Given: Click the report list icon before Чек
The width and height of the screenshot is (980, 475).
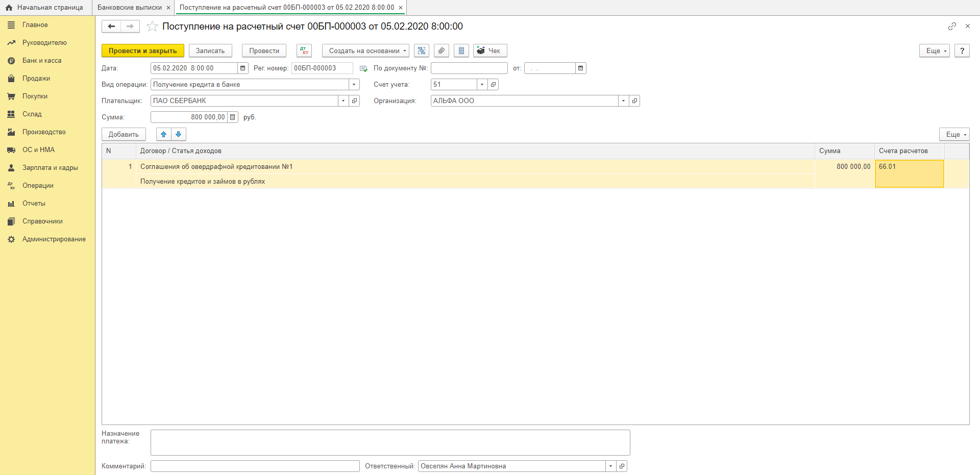Looking at the screenshot, I should pos(461,51).
